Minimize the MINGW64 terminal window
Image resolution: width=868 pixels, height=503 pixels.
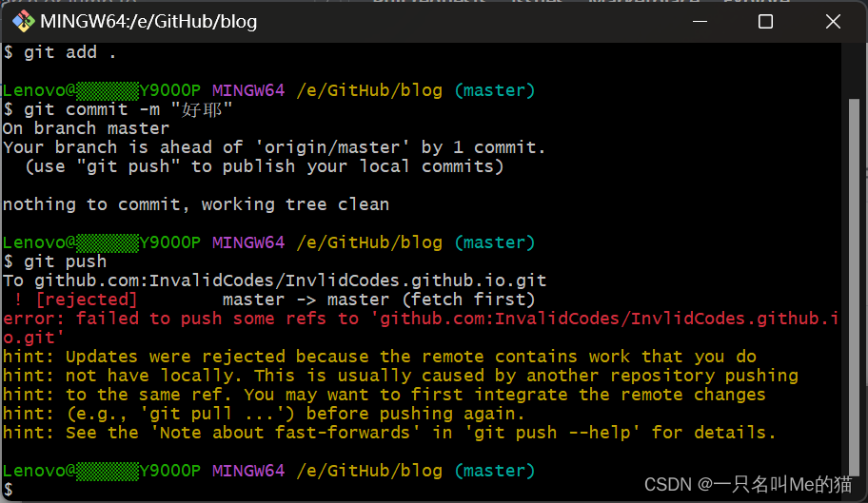pyautogui.click(x=700, y=22)
